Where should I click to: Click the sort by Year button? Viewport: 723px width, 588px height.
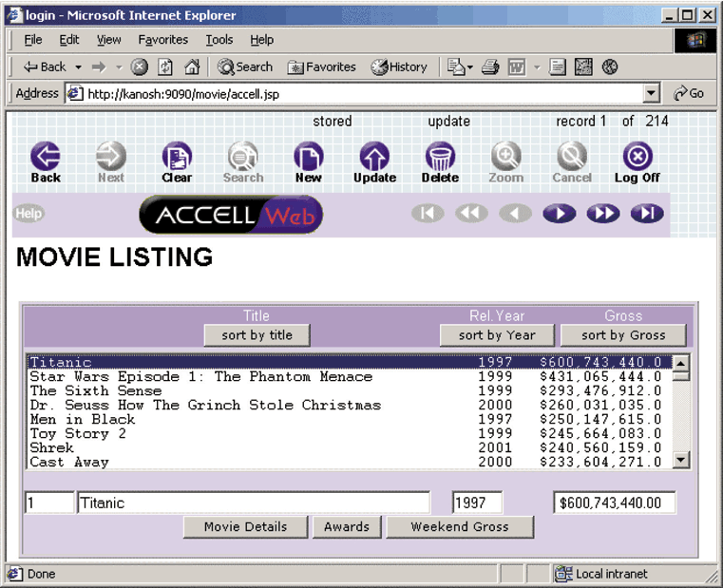(497, 334)
